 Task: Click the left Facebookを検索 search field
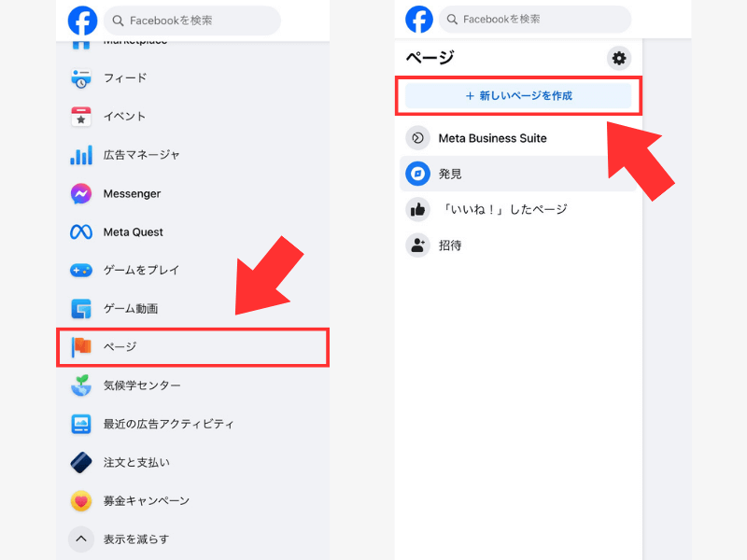tap(192, 21)
